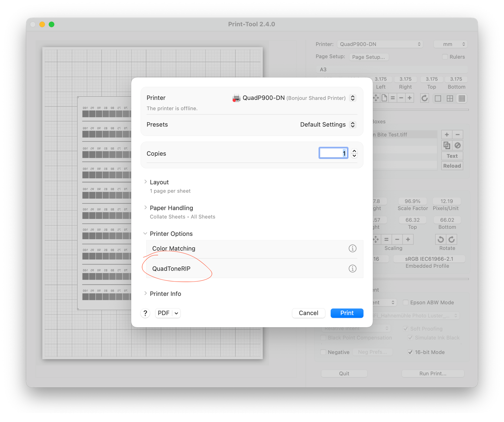Decrease copies with stepper down arrow
This screenshot has width=504, height=422.
coord(354,156)
